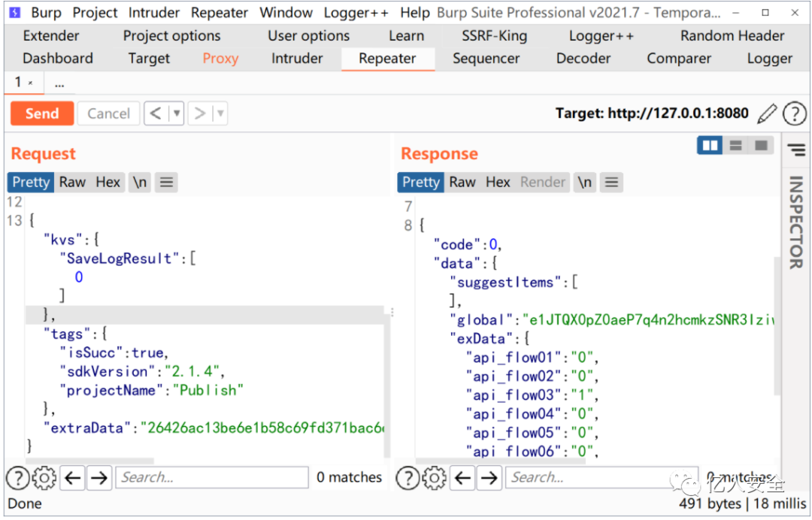Click the Response panel vertical scrollbar
The width and height of the screenshot is (812, 520).
[777, 326]
